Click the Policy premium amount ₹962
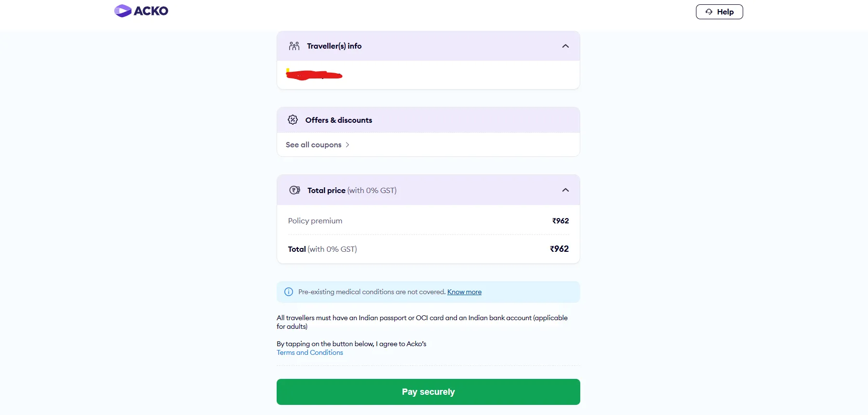868x415 pixels. point(560,220)
